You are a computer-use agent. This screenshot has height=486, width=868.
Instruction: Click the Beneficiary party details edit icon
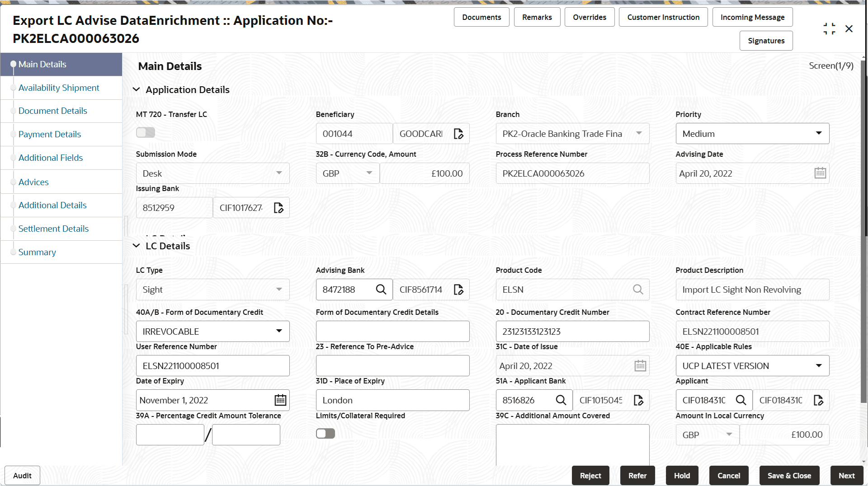458,134
